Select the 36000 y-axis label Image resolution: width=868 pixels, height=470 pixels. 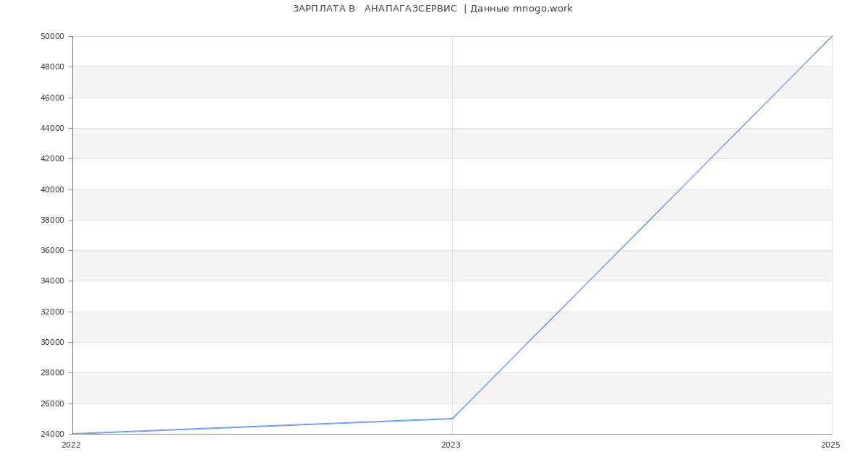(x=53, y=251)
